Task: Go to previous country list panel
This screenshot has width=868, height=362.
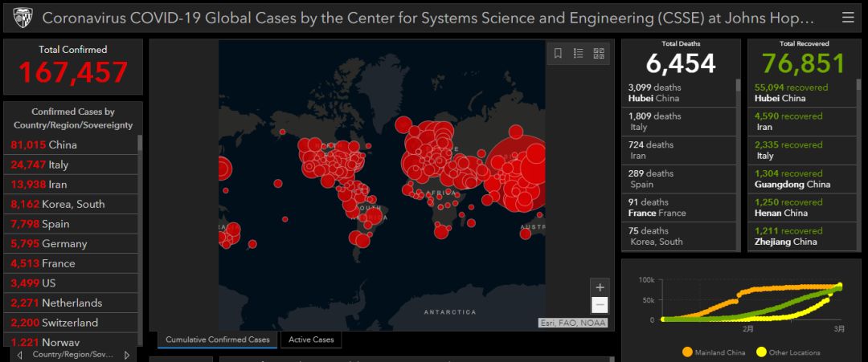Action: click(x=19, y=355)
